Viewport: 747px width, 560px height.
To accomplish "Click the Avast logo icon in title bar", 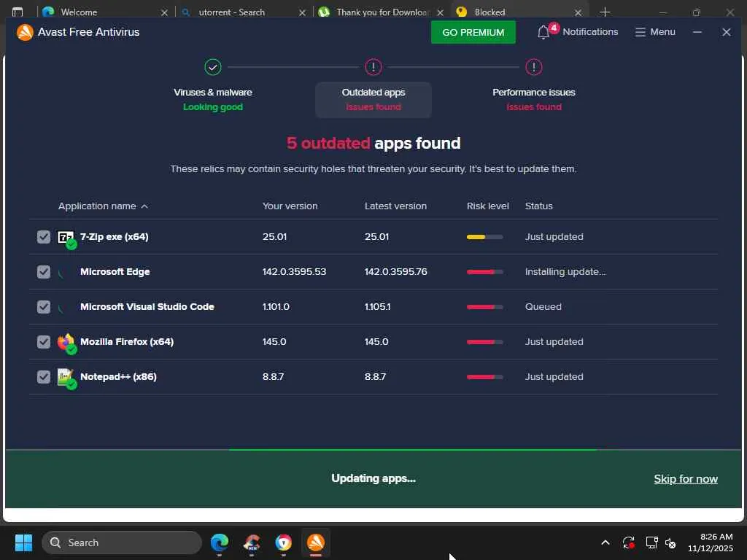I will [25, 32].
